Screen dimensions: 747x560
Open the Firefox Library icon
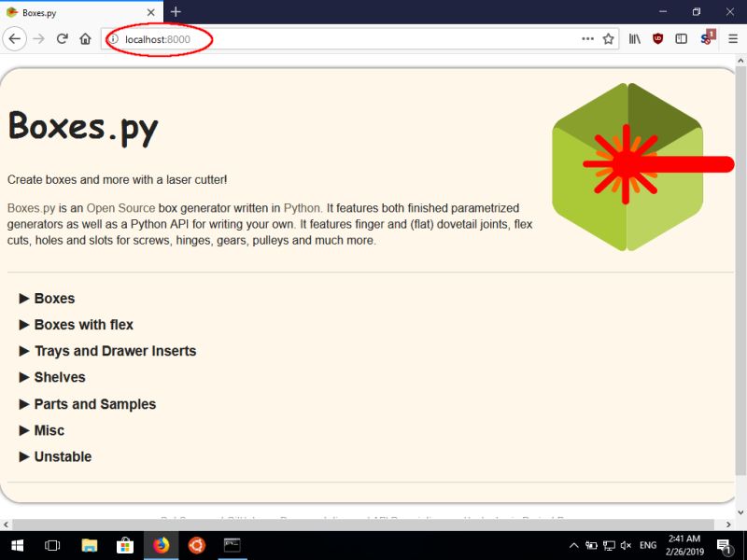pos(634,38)
